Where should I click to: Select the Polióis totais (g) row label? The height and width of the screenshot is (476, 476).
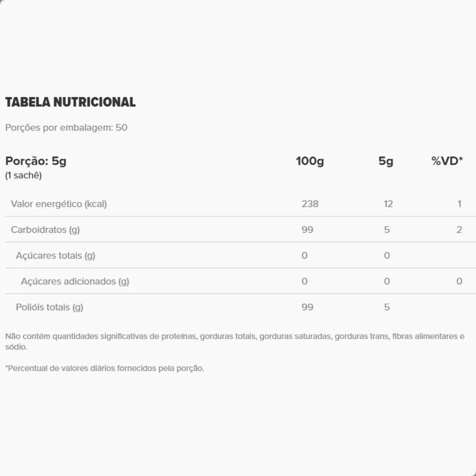[50, 307]
